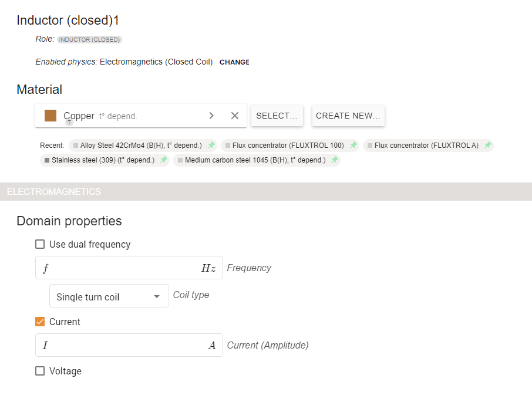Click the small T badge under Copper
The image size is (532, 409).
[69, 123]
